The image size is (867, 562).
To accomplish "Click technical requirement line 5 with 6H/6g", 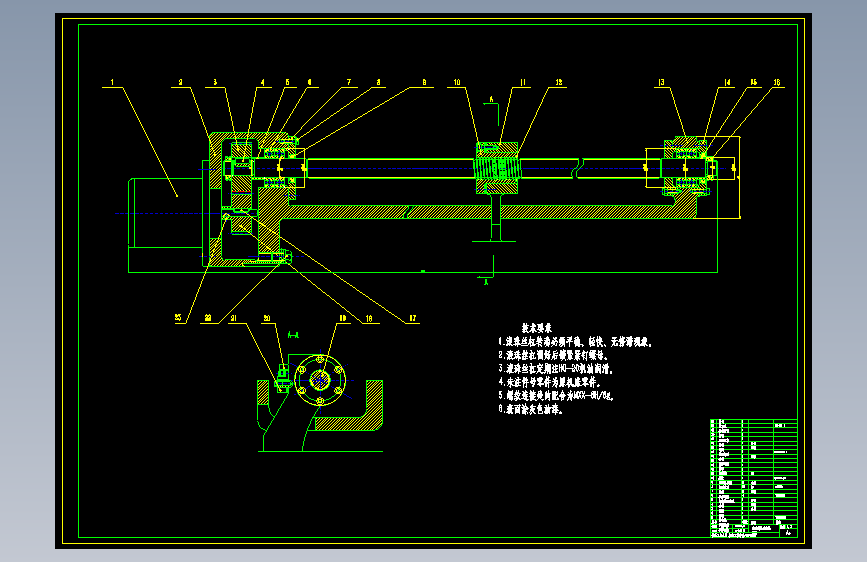I will pyautogui.click(x=556, y=396).
